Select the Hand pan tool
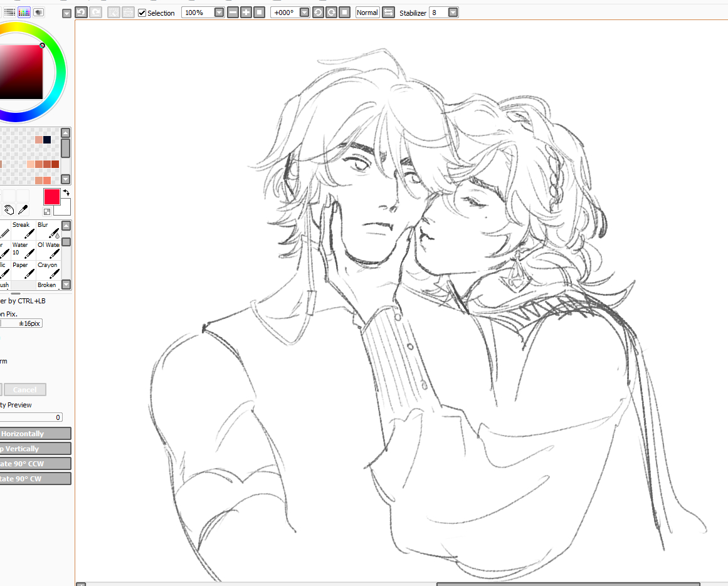 click(9, 210)
